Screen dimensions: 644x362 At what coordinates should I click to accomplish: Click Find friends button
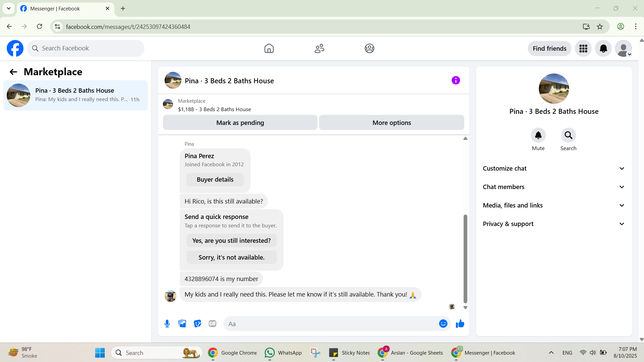tap(549, 48)
